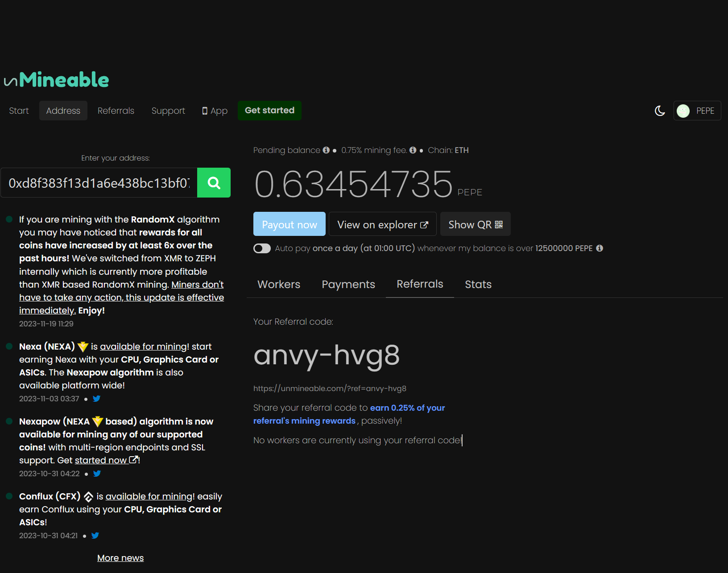The width and height of the screenshot is (728, 573).
Task: Click the Nexa logo icon in Nexa news
Action: pos(83,346)
